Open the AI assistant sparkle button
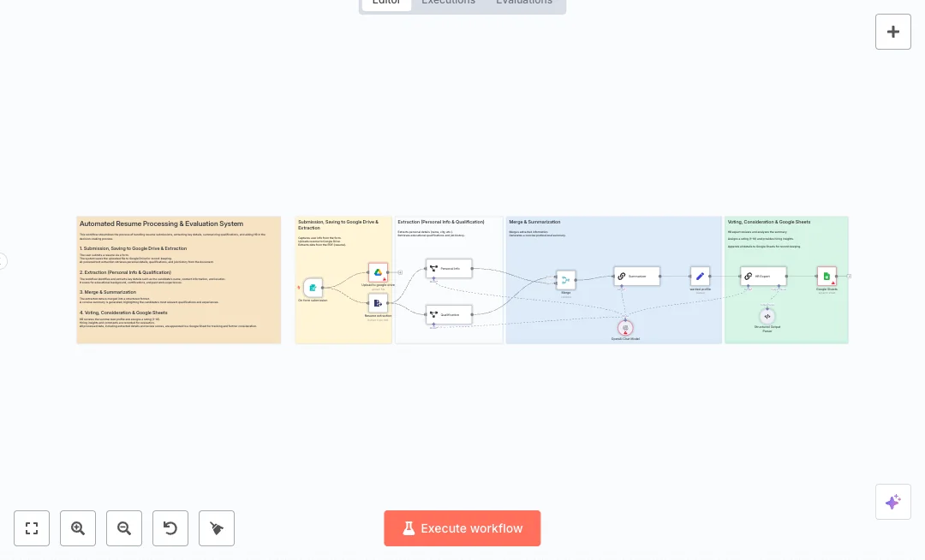925x560 pixels. pyautogui.click(x=892, y=502)
